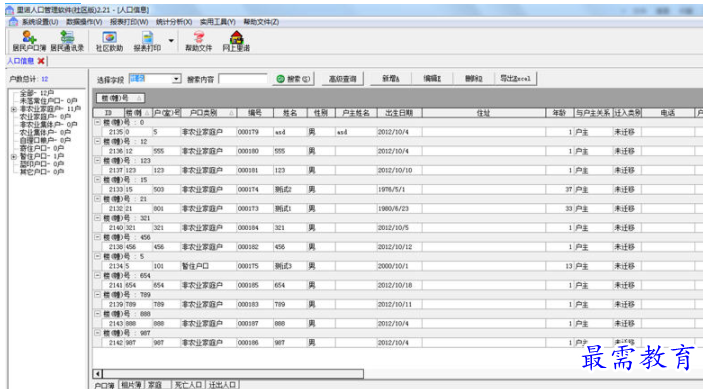The height and width of the screenshot is (389, 703).
Task: Collapse the 楼(幢)号 : 123 group
Action: pos(97,160)
